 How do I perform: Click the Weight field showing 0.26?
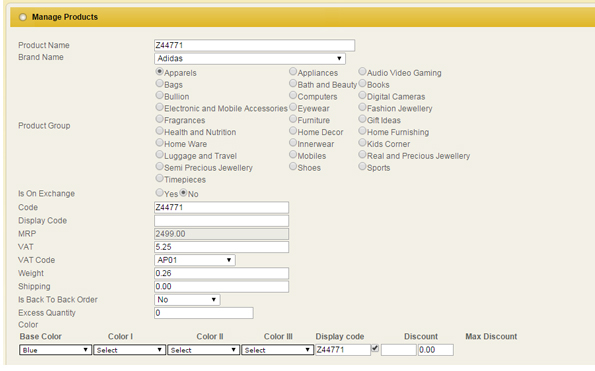tap(221, 273)
